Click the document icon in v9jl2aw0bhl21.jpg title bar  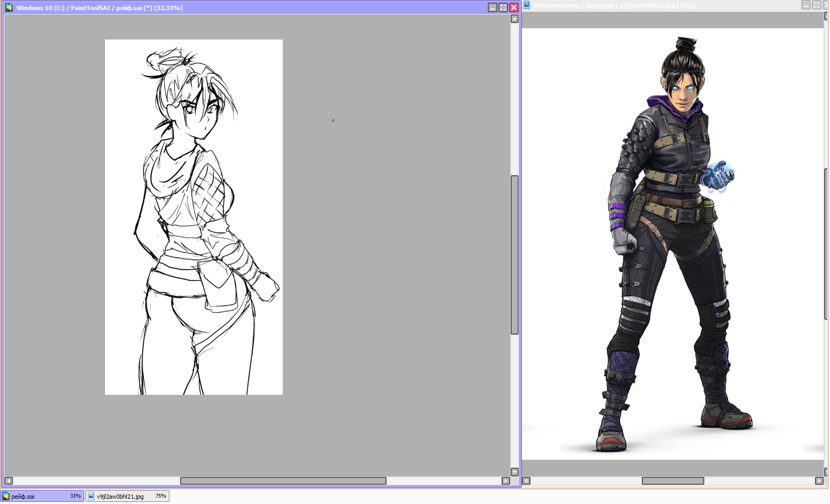[x=527, y=5]
